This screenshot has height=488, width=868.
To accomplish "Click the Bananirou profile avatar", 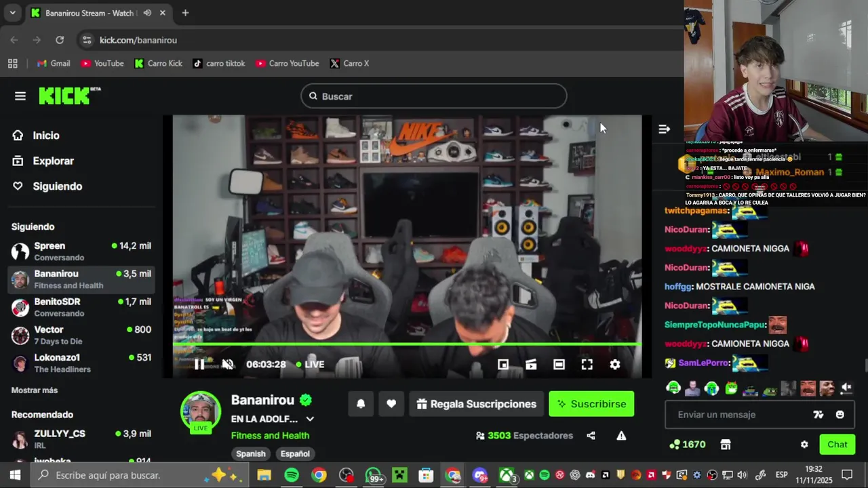I will tap(200, 411).
